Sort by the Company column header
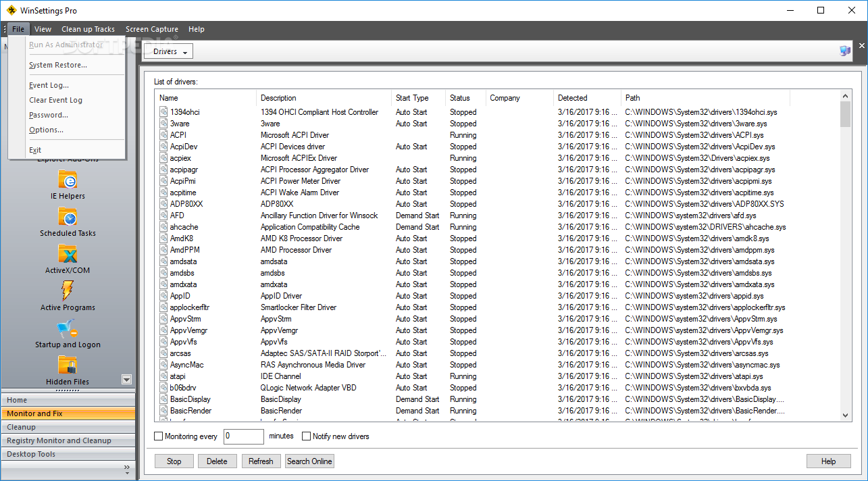This screenshot has height=481, width=868. [519, 98]
